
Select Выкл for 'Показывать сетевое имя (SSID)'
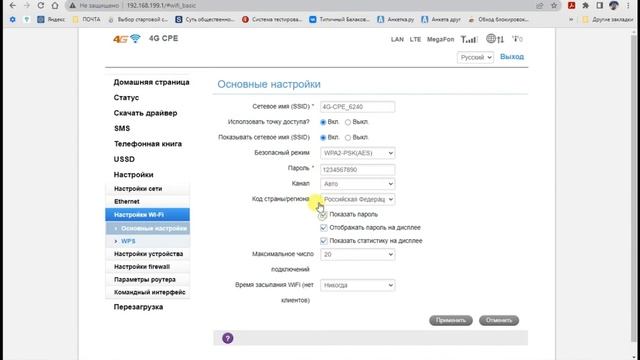coord(348,138)
